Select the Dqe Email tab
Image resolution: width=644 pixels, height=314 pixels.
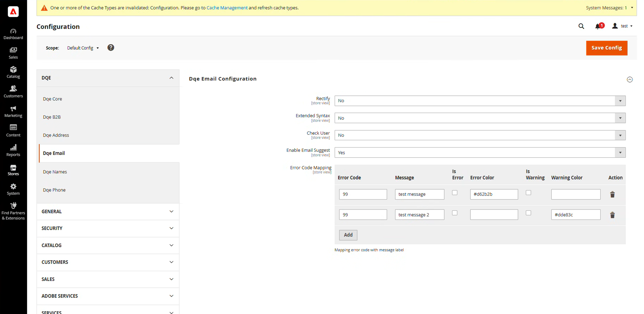[x=54, y=153]
